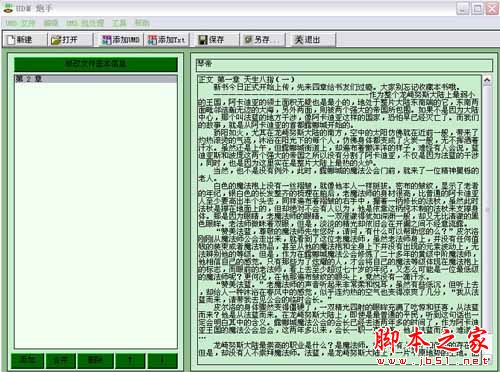Click the 添加UMD toolbar button
Image resolution: width=500 pixels, height=372 pixels.
(121, 40)
